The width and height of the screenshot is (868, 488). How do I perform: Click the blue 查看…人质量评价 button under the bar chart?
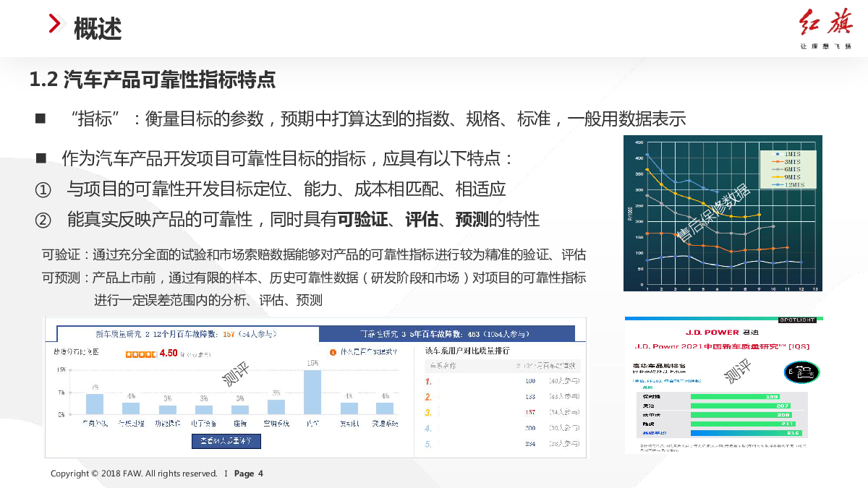(x=226, y=440)
